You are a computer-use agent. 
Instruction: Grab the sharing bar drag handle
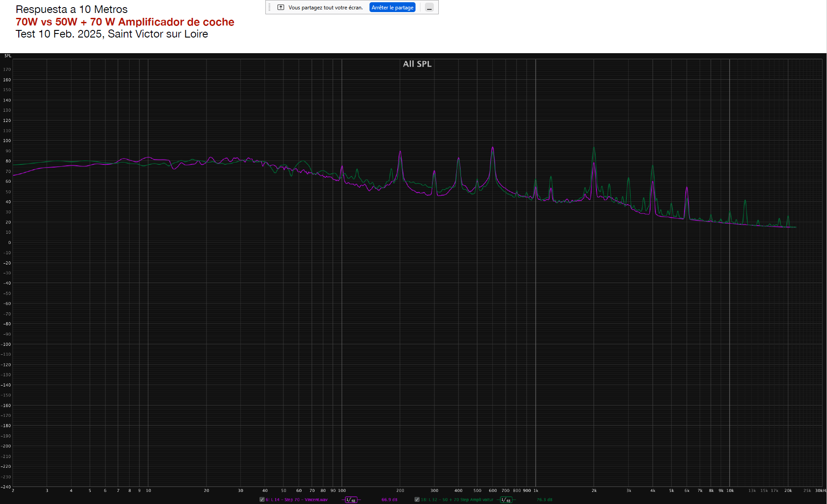269,8
